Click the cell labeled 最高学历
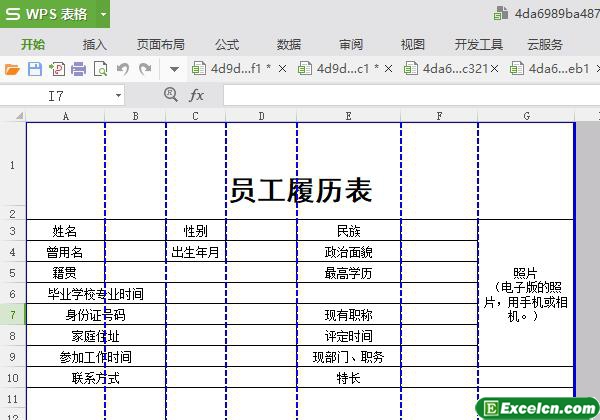This screenshot has height=420, width=600. pyautogui.click(x=349, y=273)
